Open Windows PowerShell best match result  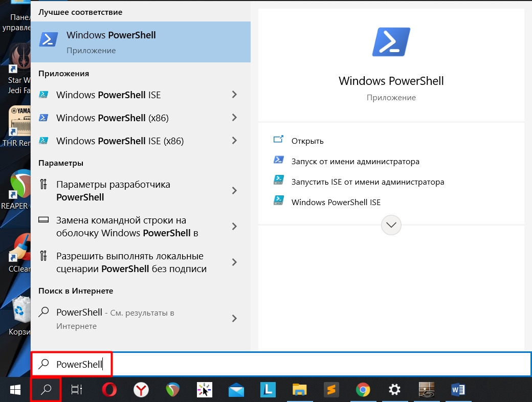click(x=141, y=42)
